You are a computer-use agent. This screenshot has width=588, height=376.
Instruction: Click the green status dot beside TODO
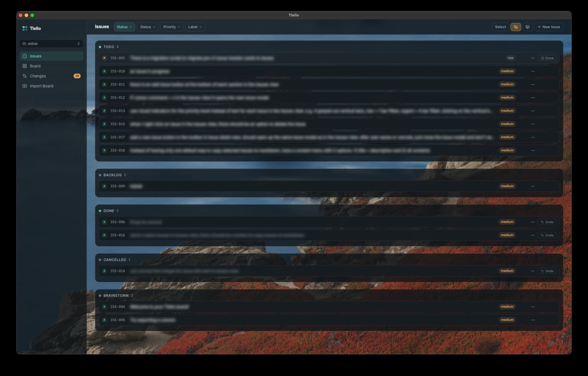click(100, 46)
